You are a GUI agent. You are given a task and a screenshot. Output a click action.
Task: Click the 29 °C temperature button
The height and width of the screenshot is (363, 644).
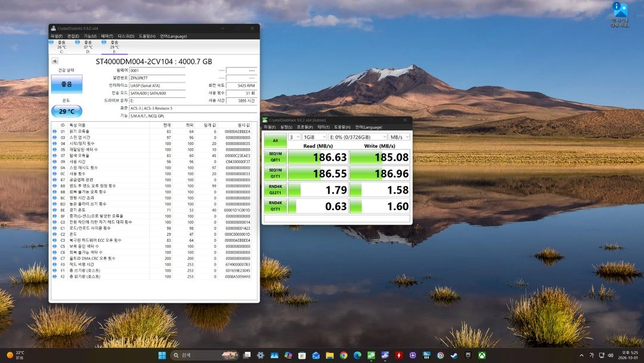coord(67,112)
